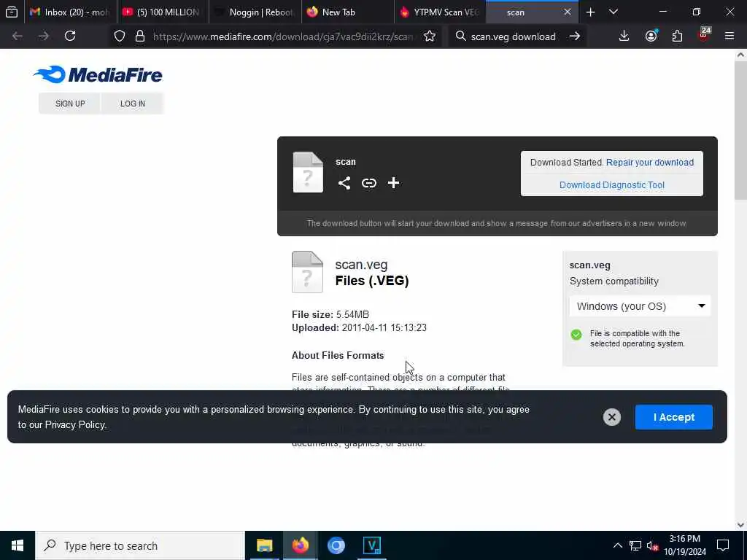
Task: Click Firefox icon in taskbar
Action: [x=300, y=545]
